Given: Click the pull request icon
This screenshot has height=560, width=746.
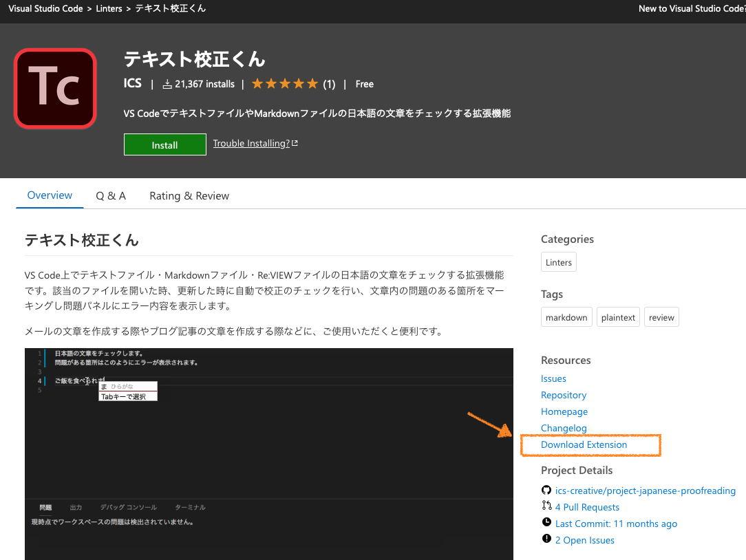Looking at the screenshot, I should coord(546,506).
